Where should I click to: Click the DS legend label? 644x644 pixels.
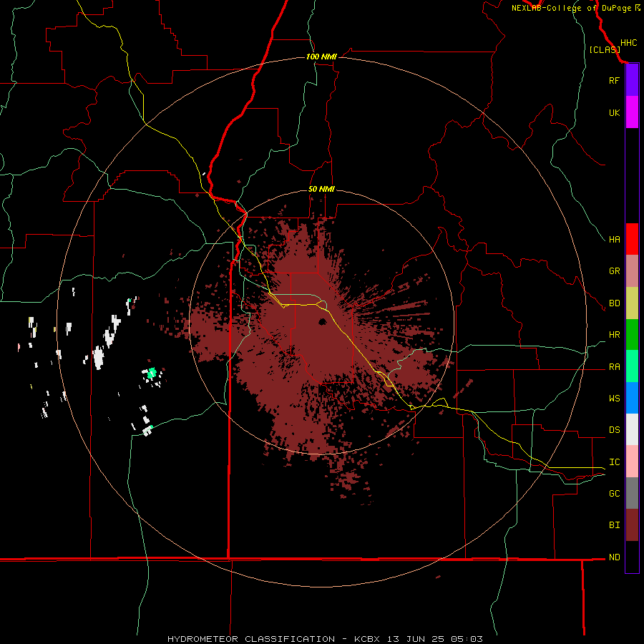614,430
